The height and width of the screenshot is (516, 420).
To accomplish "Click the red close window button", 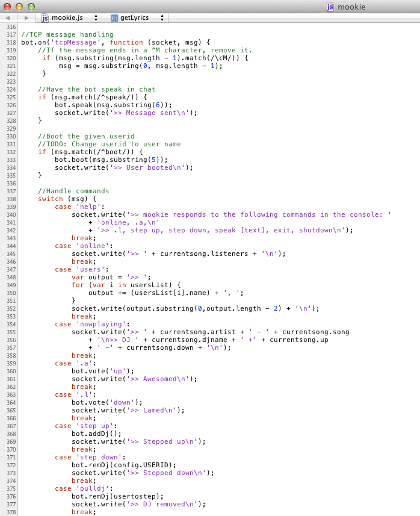I will tap(7, 7).
